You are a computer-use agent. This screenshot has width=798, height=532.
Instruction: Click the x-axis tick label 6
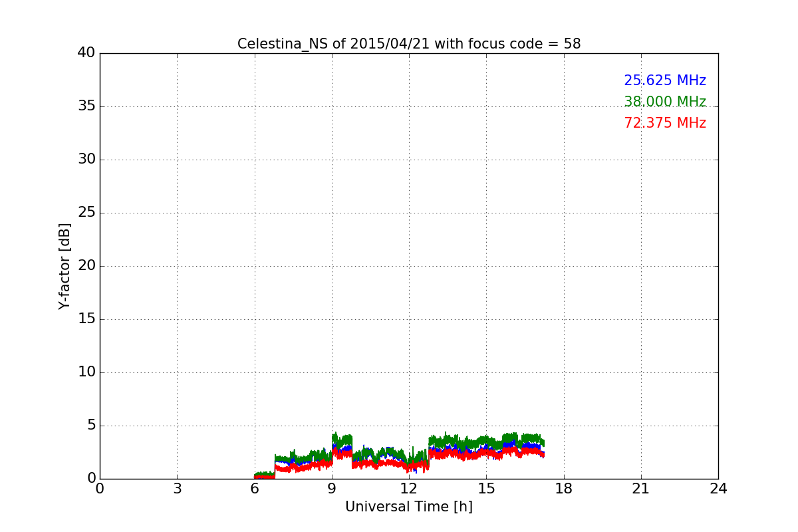click(255, 489)
